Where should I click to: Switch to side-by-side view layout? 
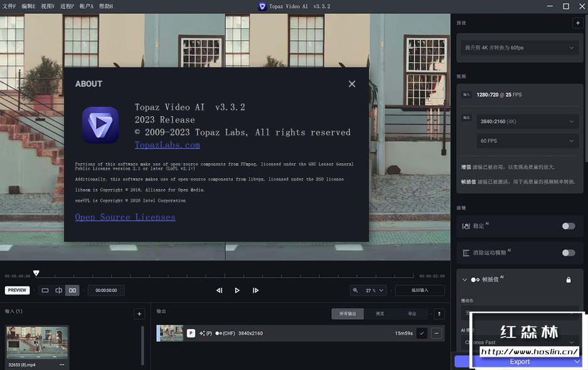tap(72, 290)
